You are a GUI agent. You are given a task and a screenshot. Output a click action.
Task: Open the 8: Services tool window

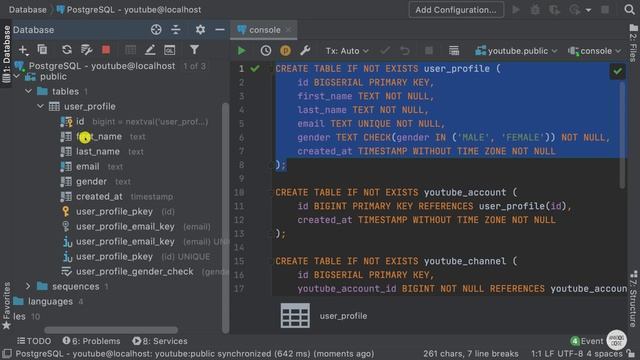(160, 341)
